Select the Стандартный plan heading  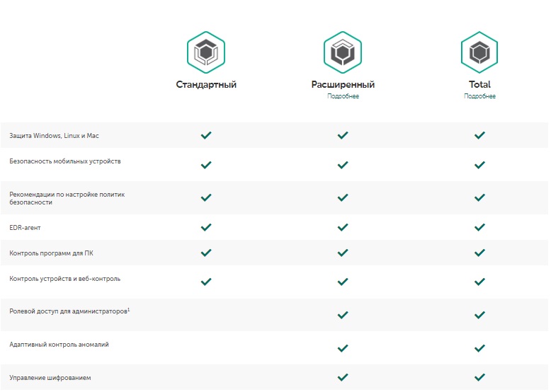coord(206,84)
